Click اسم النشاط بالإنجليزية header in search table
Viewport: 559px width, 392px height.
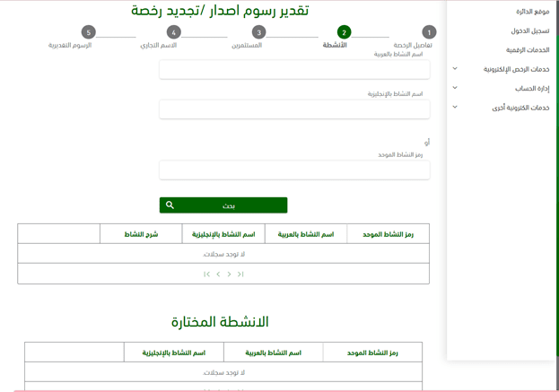[223, 234]
